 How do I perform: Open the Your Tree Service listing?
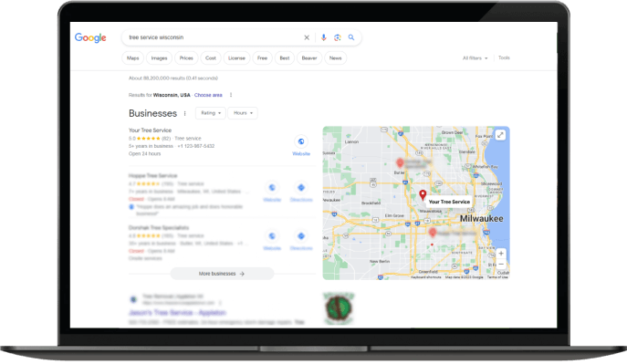tap(150, 130)
